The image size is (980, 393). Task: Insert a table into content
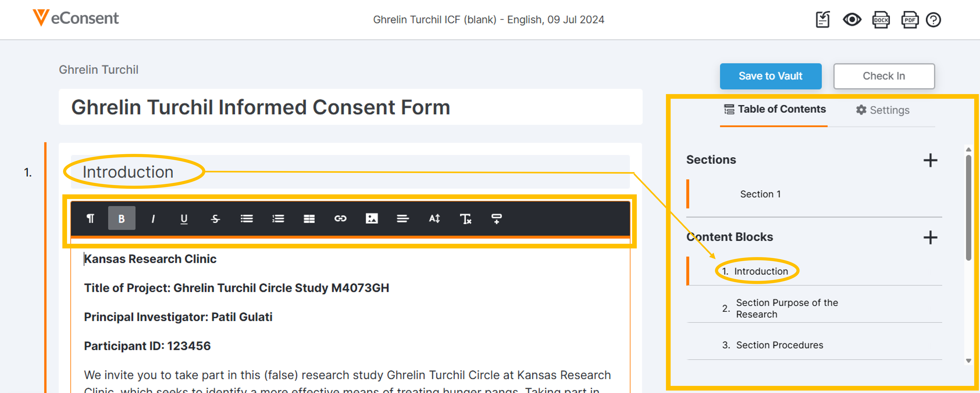(x=309, y=219)
